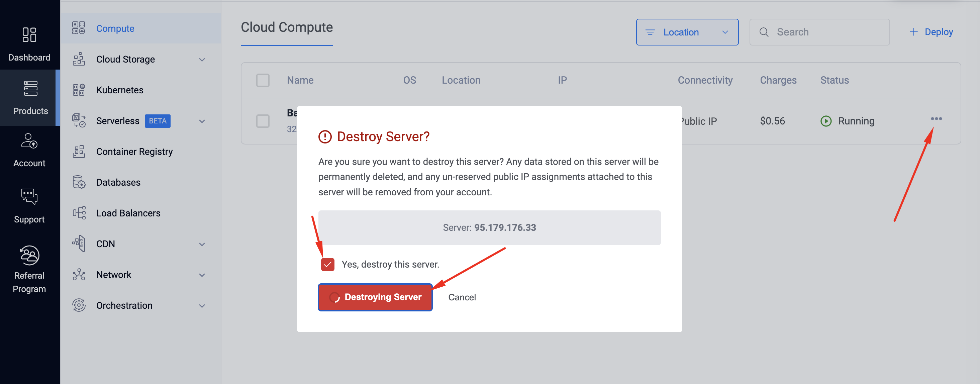Switch to the Cloud Compute tab
This screenshot has height=384, width=980.
point(287,27)
